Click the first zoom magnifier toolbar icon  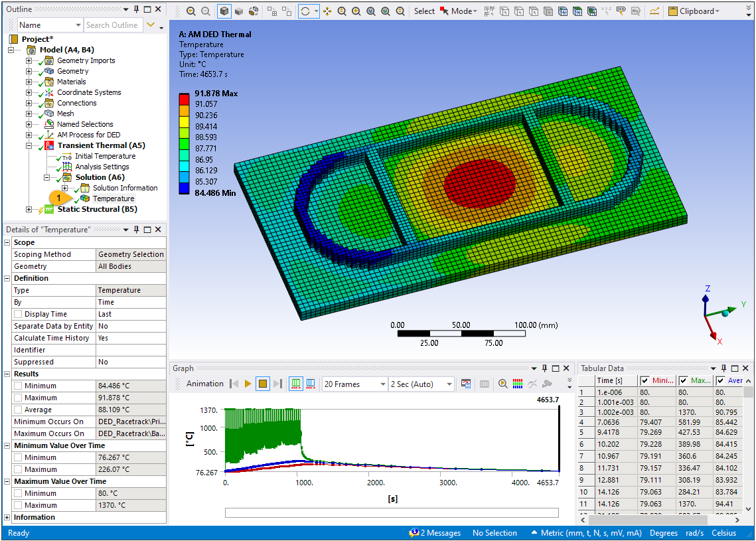pyautogui.click(x=191, y=11)
